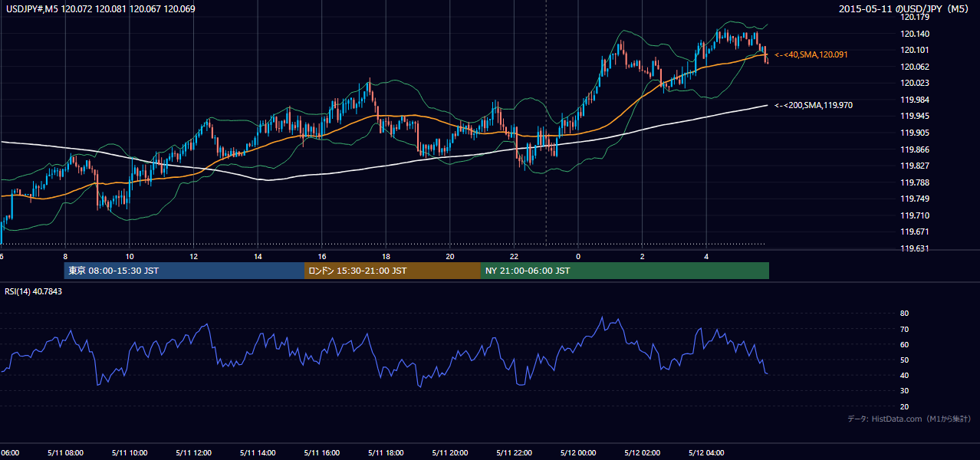Click hour 18 on the price chart time axis
Image resolution: width=980 pixels, height=460 pixels.
[386, 256]
